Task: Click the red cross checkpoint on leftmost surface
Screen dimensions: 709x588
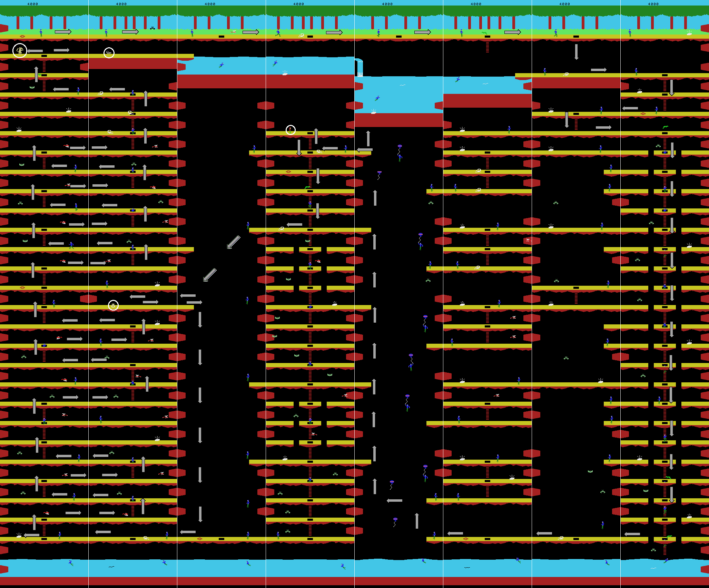Action: coord(22,36)
